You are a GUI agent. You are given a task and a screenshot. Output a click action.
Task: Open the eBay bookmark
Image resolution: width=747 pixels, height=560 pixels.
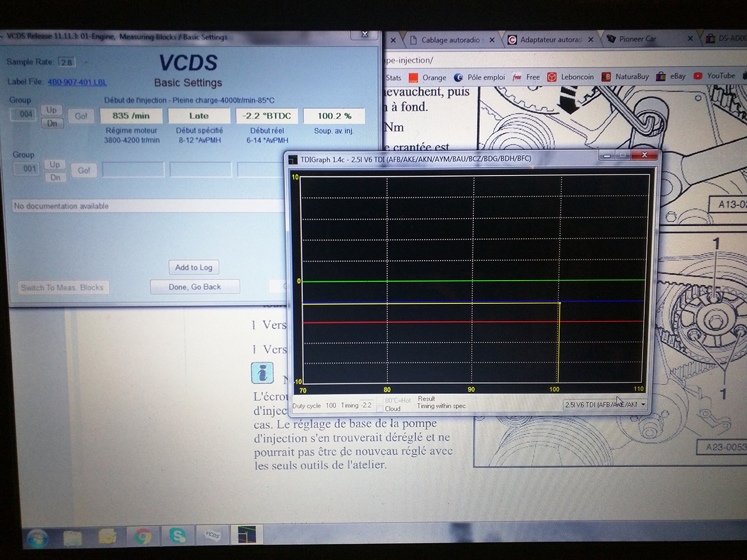point(671,76)
